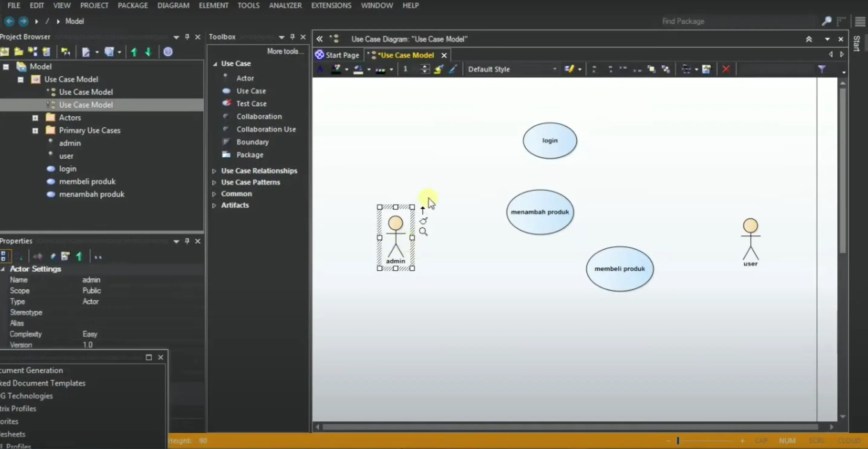Image resolution: width=868 pixels, height=449 pixels.
Task: Select the Package tool in the Toolbox
Action: [x=250, y=155]
